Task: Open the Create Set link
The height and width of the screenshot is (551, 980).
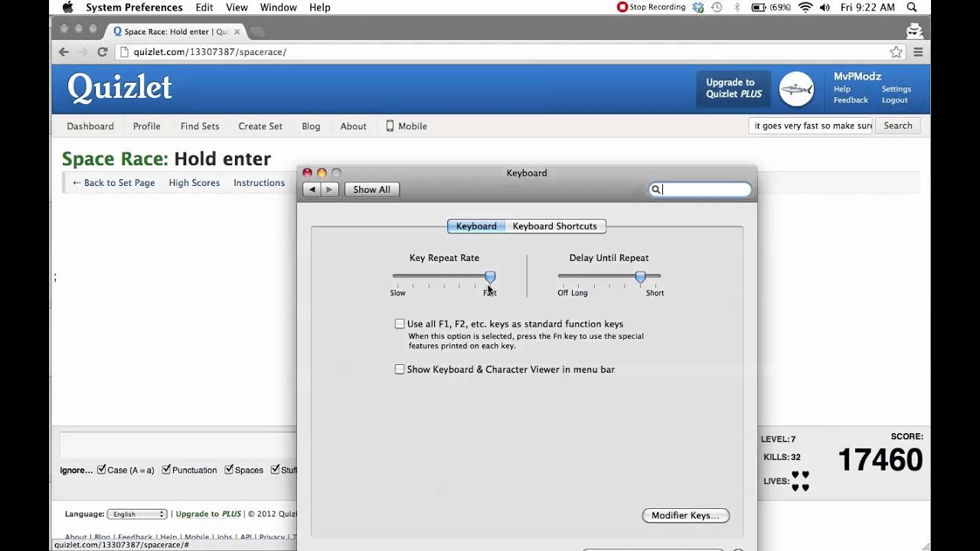Action: coord(260,126)
